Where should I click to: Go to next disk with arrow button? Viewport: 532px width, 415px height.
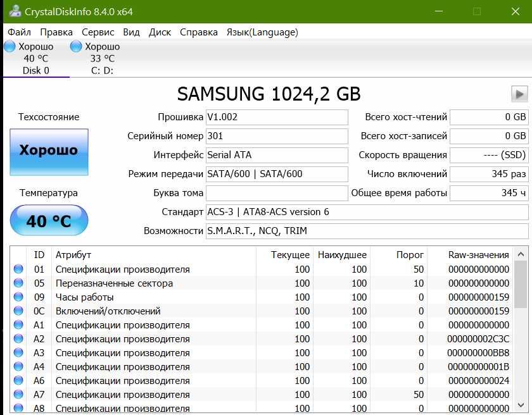point(519,94)
